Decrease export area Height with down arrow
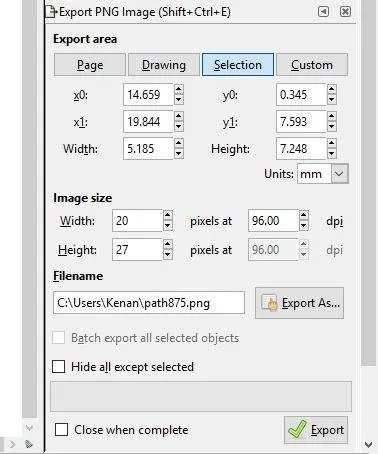The width and height of the screenshot is (378, 454). click(331, 154)
